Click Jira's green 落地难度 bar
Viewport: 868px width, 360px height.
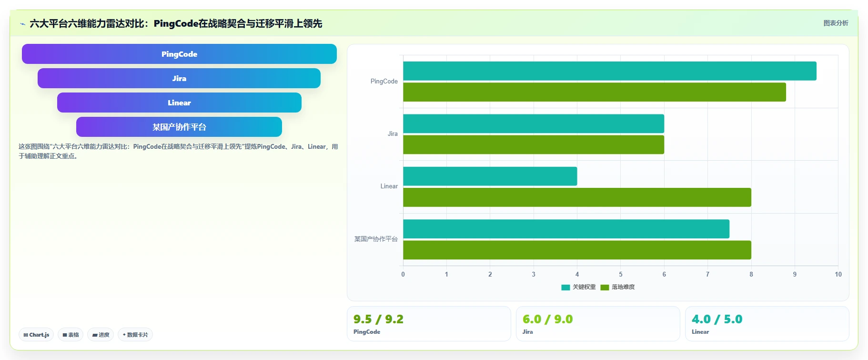pos(534,144)
